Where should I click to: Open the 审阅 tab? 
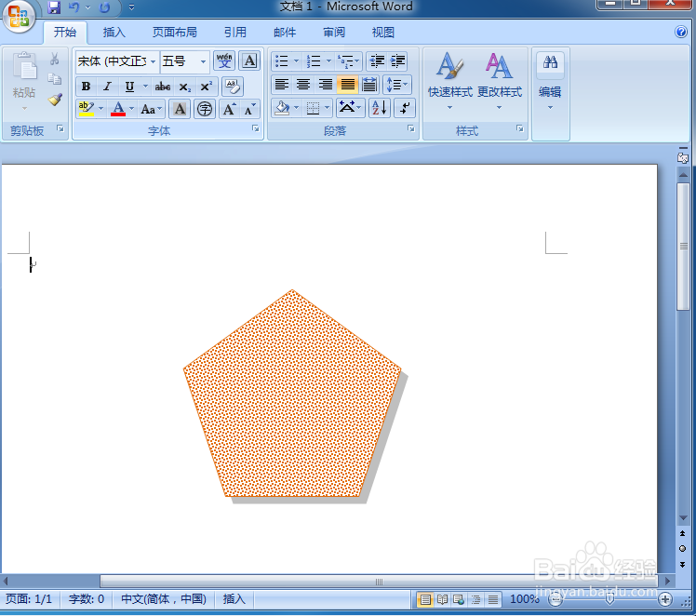[334, 33]
